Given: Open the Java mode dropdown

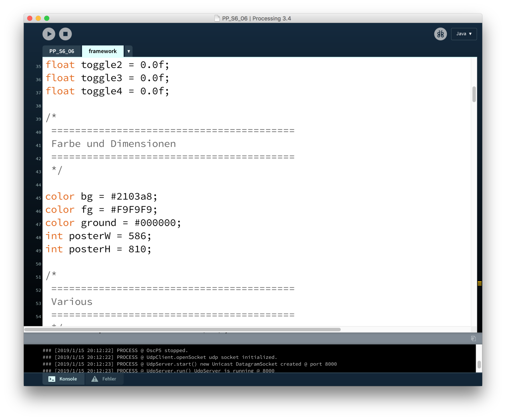Looking at the screenshot, I should 464,34.
